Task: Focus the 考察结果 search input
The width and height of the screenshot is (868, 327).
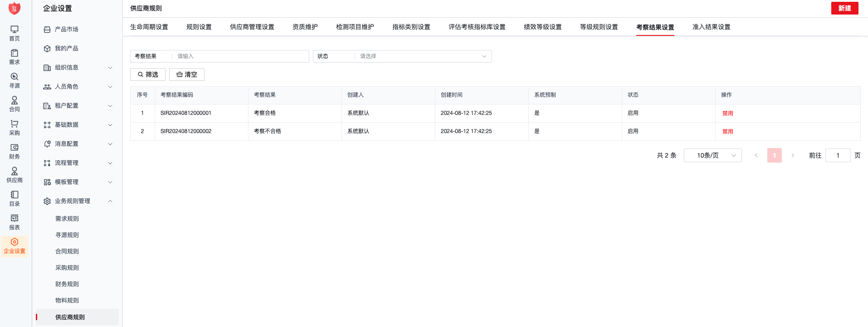Action: coord(240,56)
